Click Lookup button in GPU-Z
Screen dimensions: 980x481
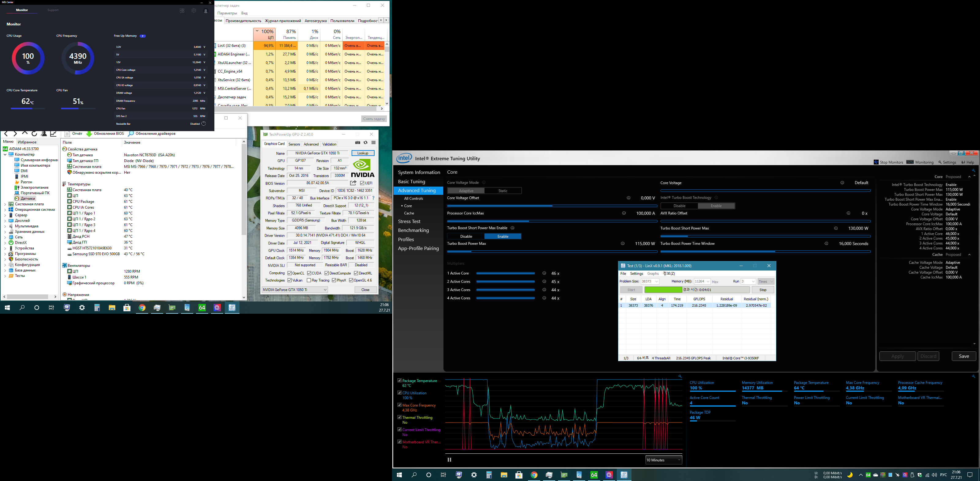tap(363, 153)
